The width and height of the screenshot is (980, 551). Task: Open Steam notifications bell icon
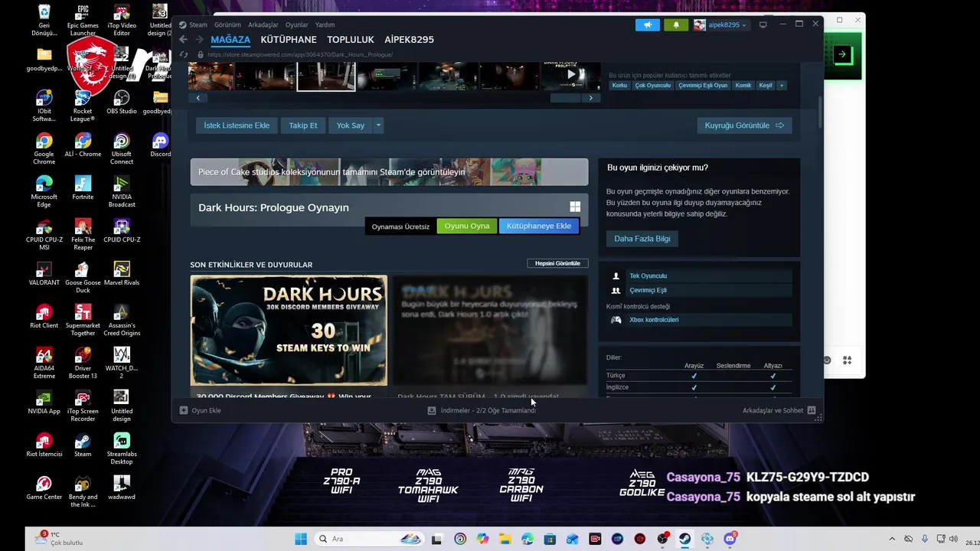point(676,24)
